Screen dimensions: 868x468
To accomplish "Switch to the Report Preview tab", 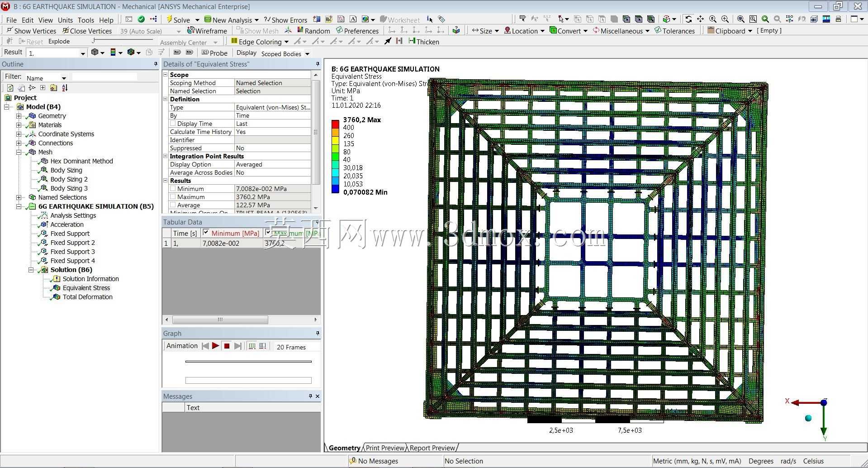I will [432, 448].
